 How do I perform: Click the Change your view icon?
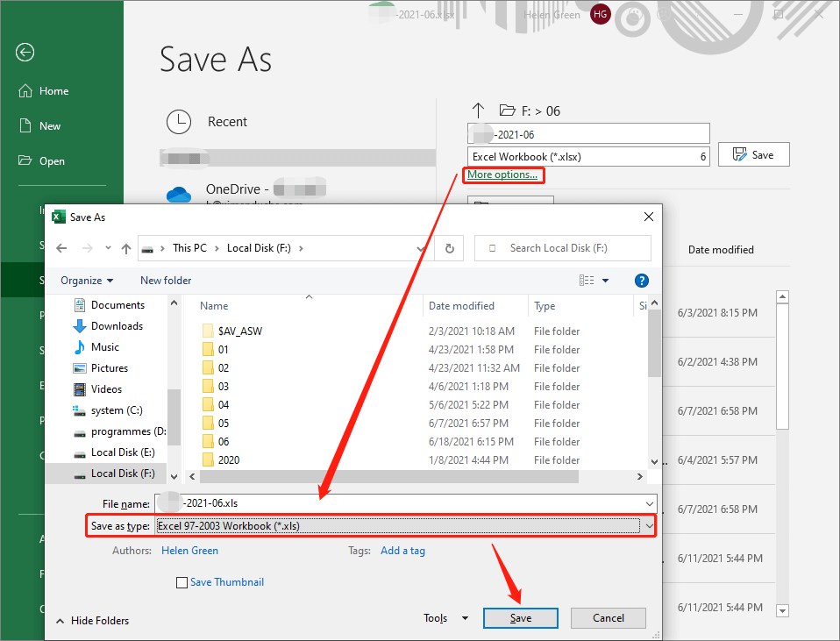pyautogui.click(x=587, y=281)
